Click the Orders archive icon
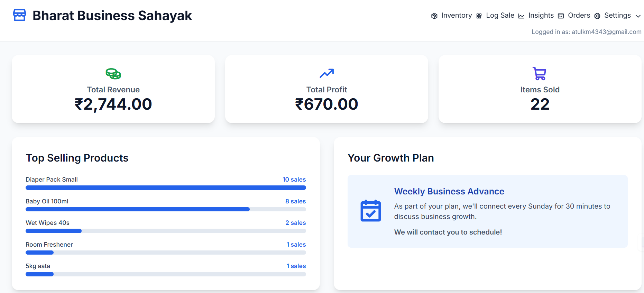The width and height of the screenshot is (644, 293). pyautogui.click(x=561, y=16)
